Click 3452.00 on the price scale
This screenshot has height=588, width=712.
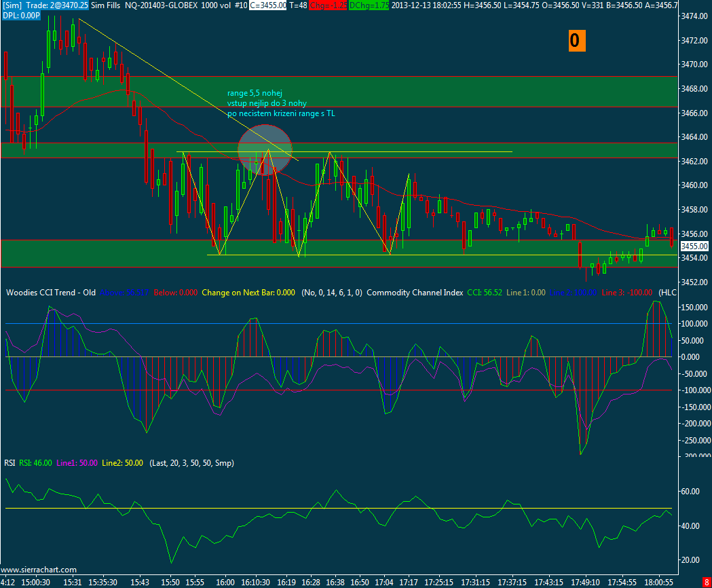tap(694, 282)
